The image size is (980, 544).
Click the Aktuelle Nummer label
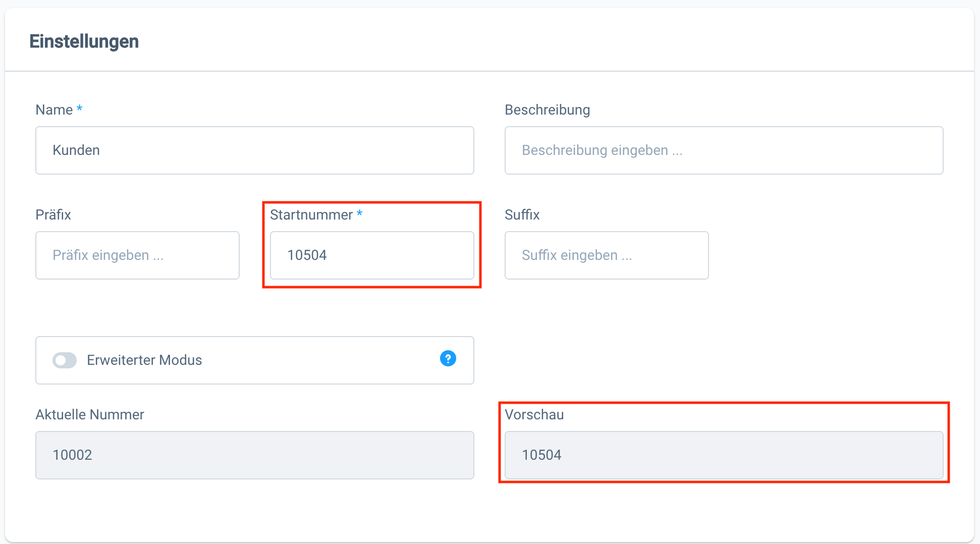point(89,414)
